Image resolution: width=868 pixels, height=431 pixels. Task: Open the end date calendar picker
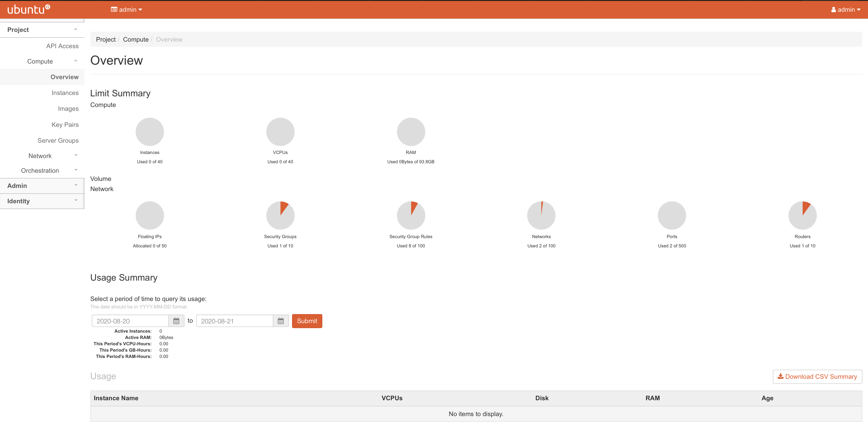[281, 321]
